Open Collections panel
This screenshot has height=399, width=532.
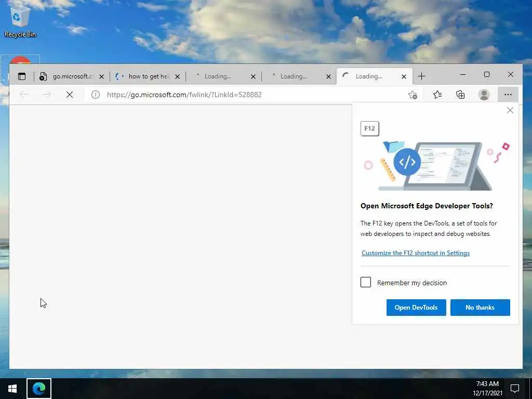(x=460, y=95)
